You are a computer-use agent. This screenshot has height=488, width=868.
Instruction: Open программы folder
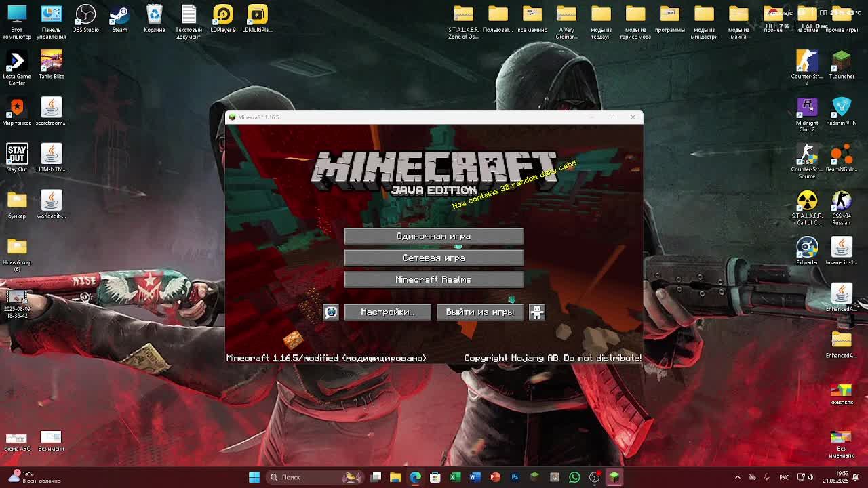[670, 18]
